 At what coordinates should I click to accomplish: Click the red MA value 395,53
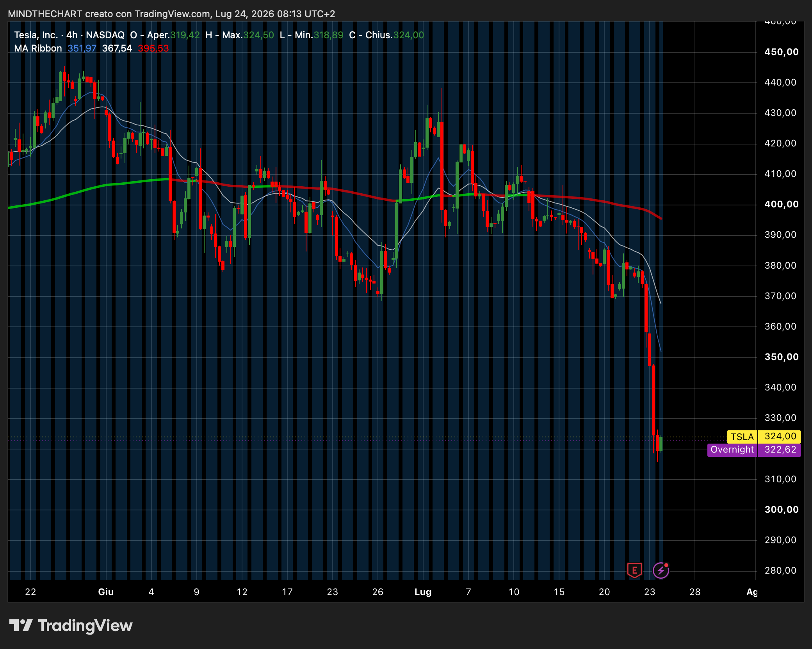pos(153,48)
